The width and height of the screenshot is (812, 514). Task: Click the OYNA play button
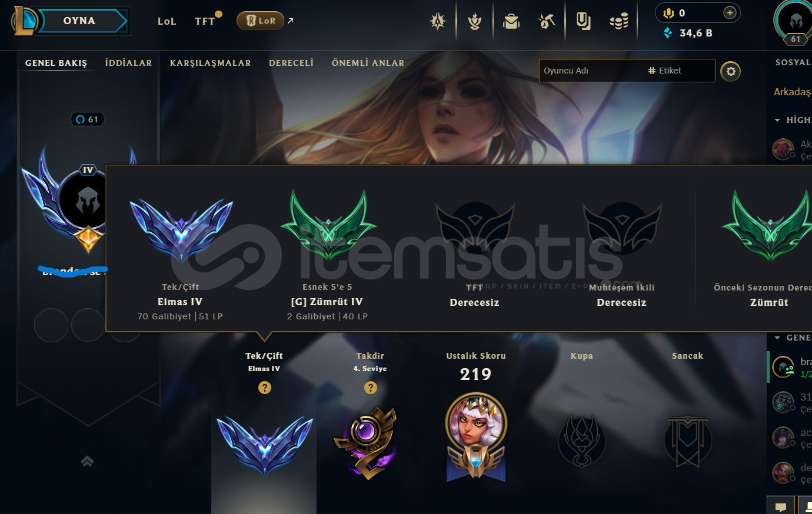coord(79,21)
